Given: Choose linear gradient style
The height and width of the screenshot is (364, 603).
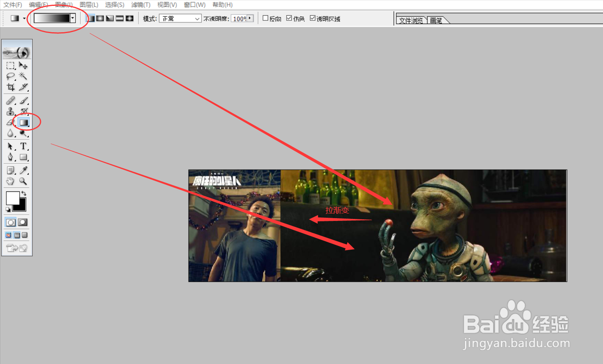Looking at the screenshot, I should [x=91, y=18].
